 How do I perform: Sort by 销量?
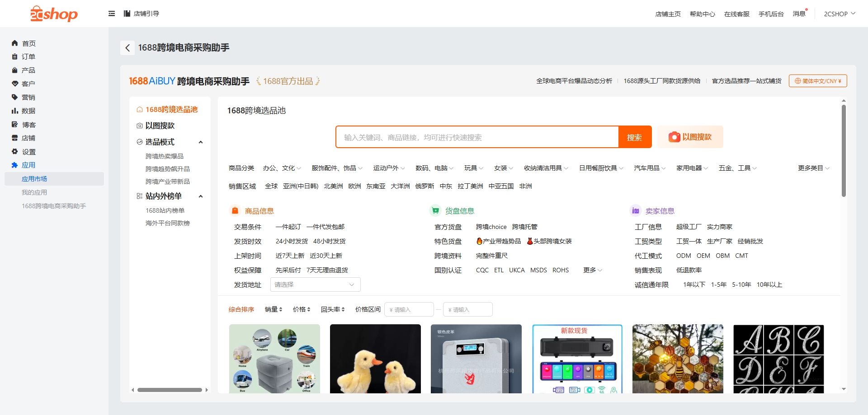pos(274,309)
